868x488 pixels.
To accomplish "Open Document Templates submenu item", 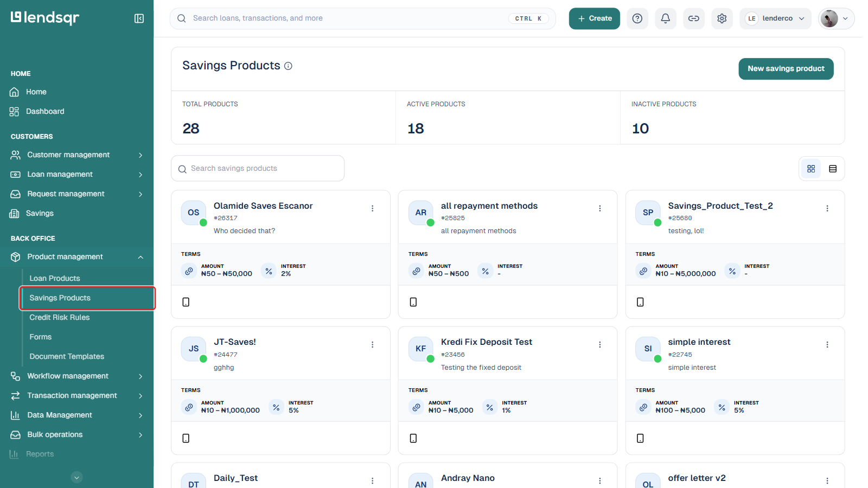I will [67, 357].
